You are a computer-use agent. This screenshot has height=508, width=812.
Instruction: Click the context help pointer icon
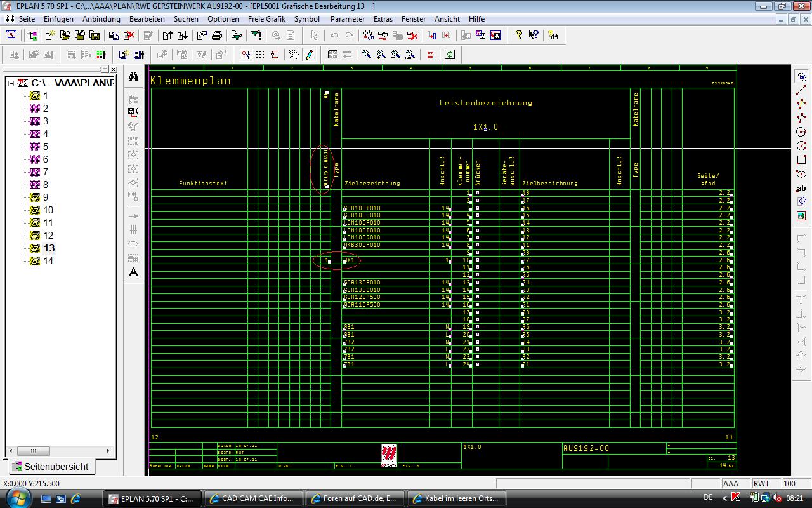pos(534,36)
